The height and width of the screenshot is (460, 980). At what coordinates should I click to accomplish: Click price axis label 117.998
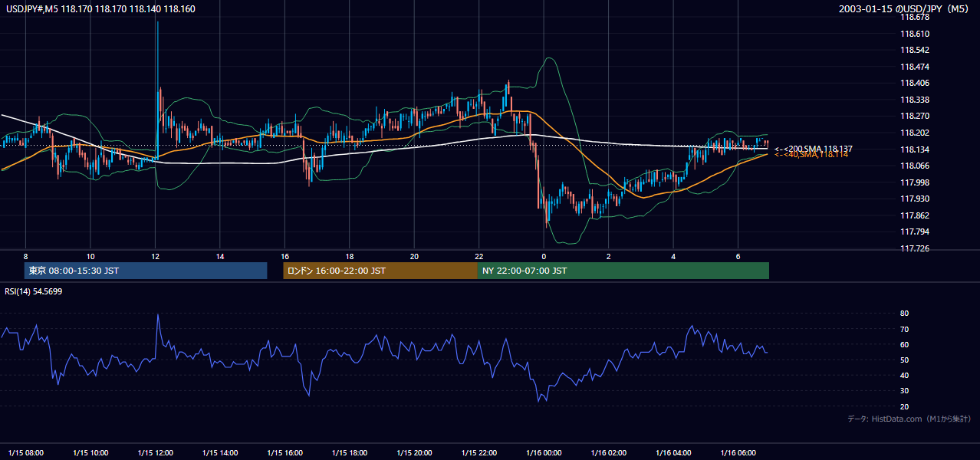point(914,182)
